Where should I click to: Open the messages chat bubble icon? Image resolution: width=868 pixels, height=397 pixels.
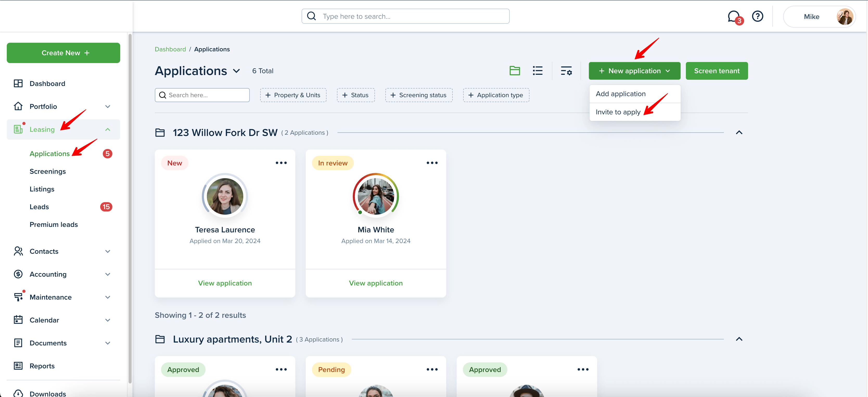pyautogui.click(x=733, y=16)
